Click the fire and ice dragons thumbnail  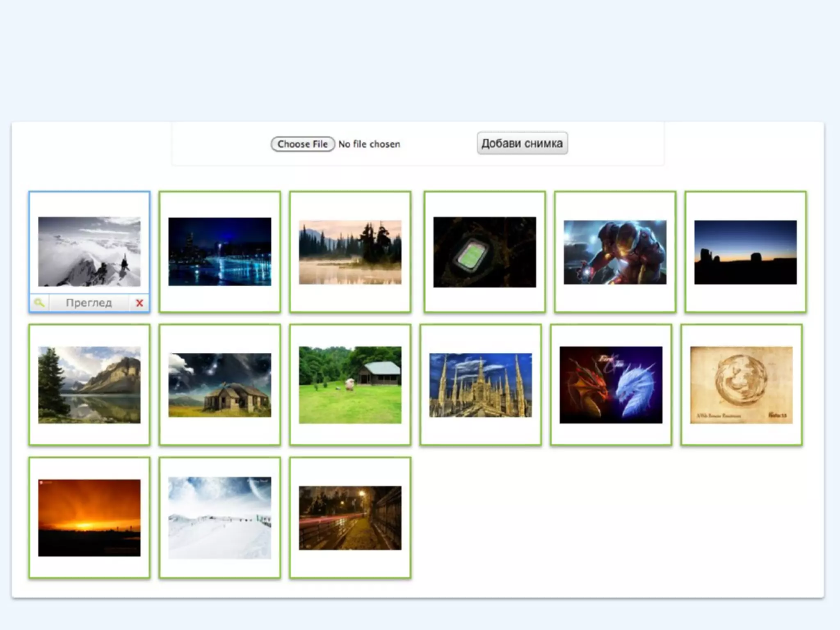pyautogui.click(x=611, y=385)
